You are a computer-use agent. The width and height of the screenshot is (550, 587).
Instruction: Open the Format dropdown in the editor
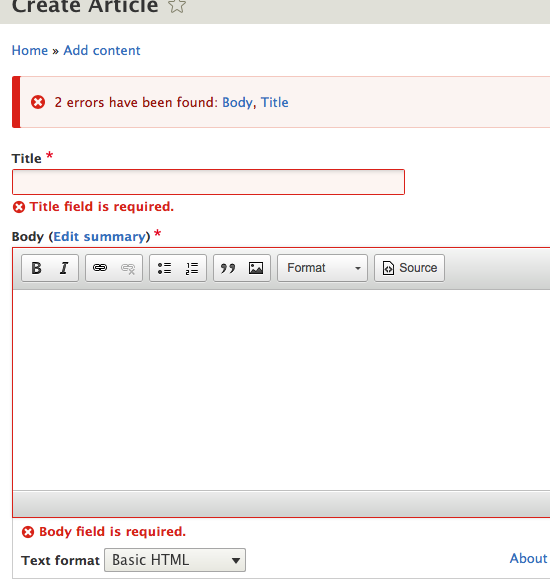pyautogui.click(x=322, y=268)
